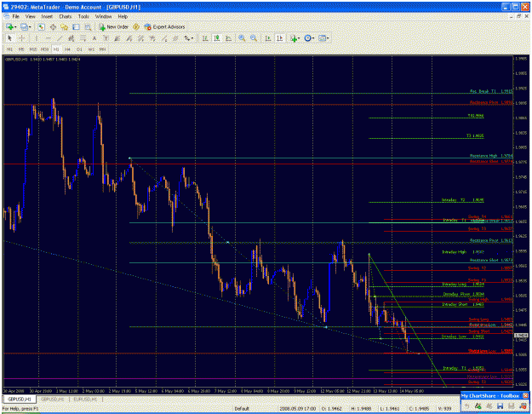This screenshot has height=414, width=532.
Task: Open the Charts menu
Action: click(x=66, y=16)
